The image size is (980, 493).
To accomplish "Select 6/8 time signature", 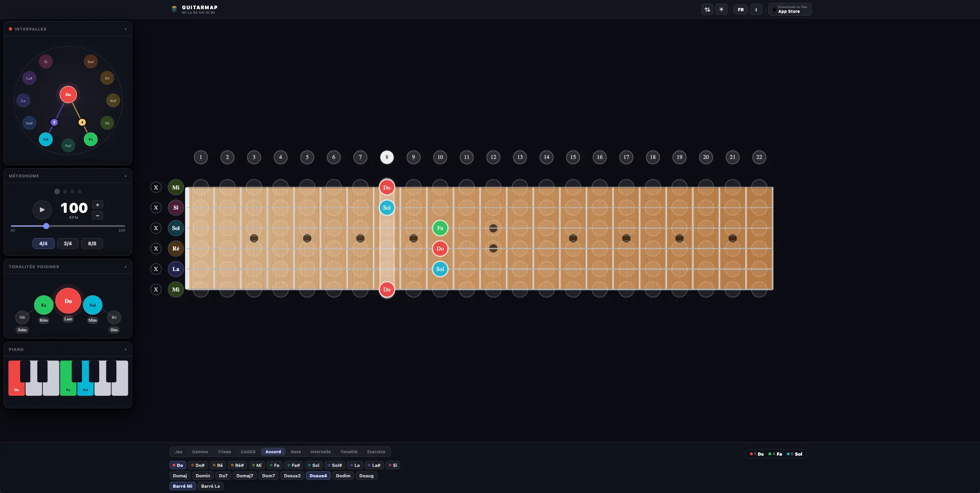I will tap(92, 243).
